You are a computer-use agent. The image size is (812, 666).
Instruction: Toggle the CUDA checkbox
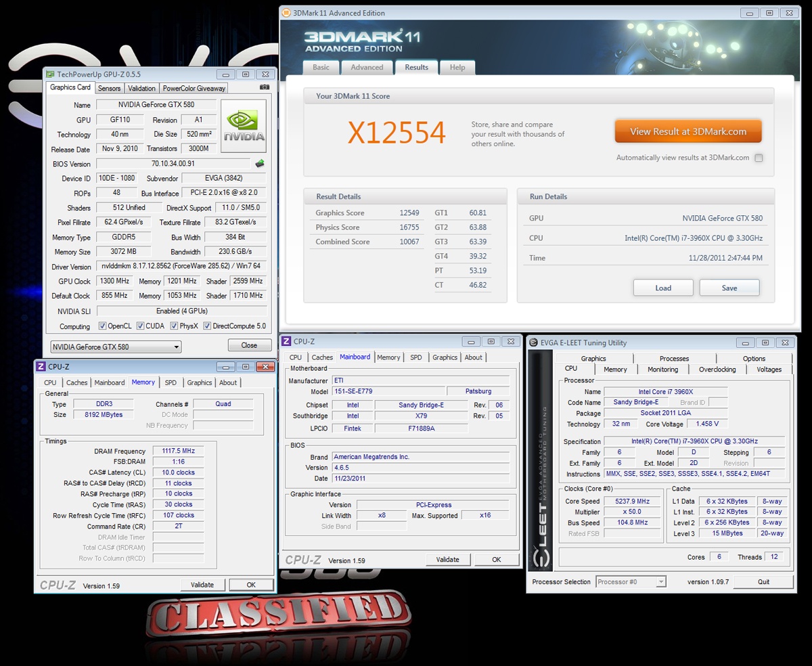[141, 326]
